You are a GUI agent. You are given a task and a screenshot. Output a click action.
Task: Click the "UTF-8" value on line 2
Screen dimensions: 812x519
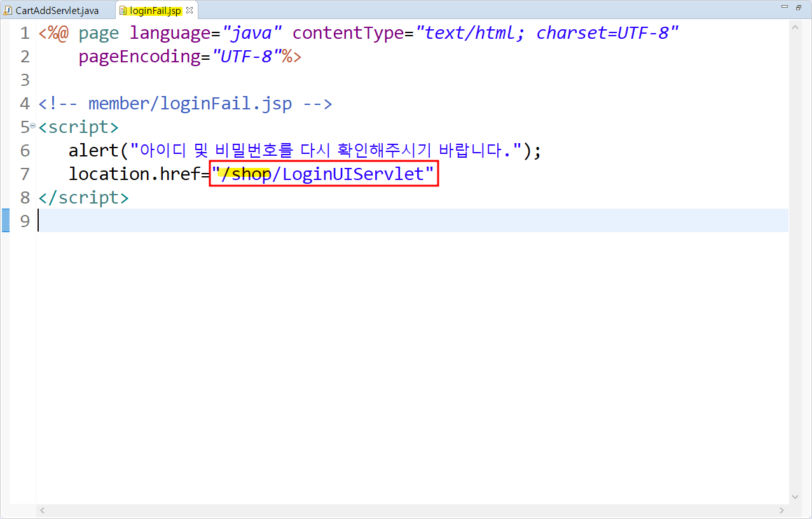point(246,57)
